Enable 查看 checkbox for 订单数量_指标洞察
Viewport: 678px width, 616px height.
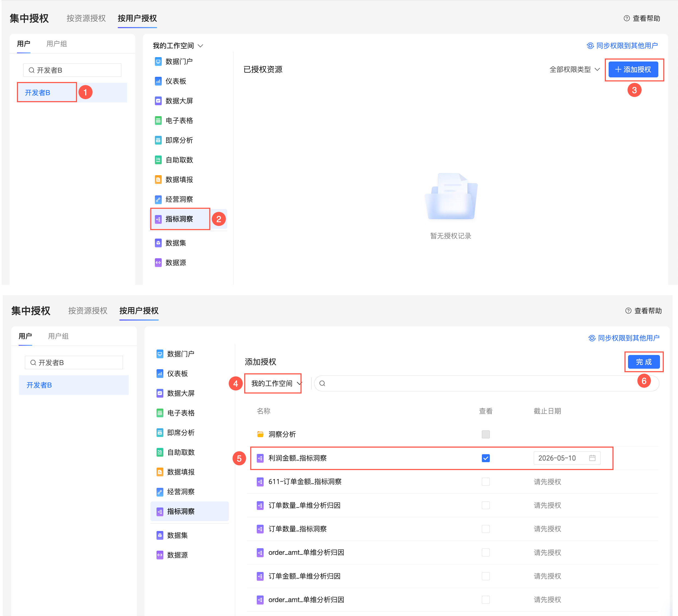click(486, 529)
